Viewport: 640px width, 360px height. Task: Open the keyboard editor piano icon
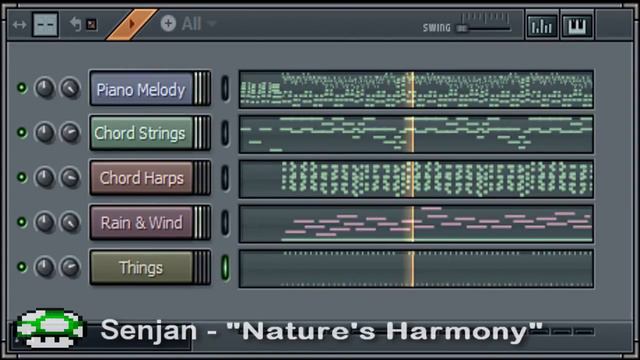(x=577, y=26)
